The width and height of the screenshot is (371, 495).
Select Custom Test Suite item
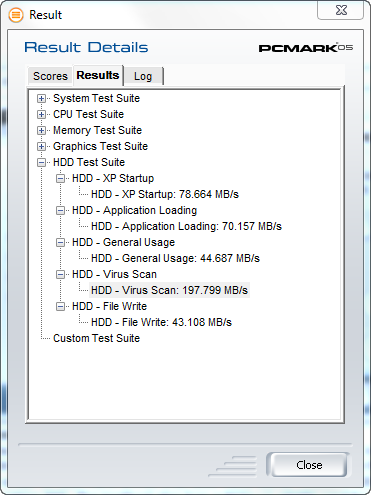[96, 338]
